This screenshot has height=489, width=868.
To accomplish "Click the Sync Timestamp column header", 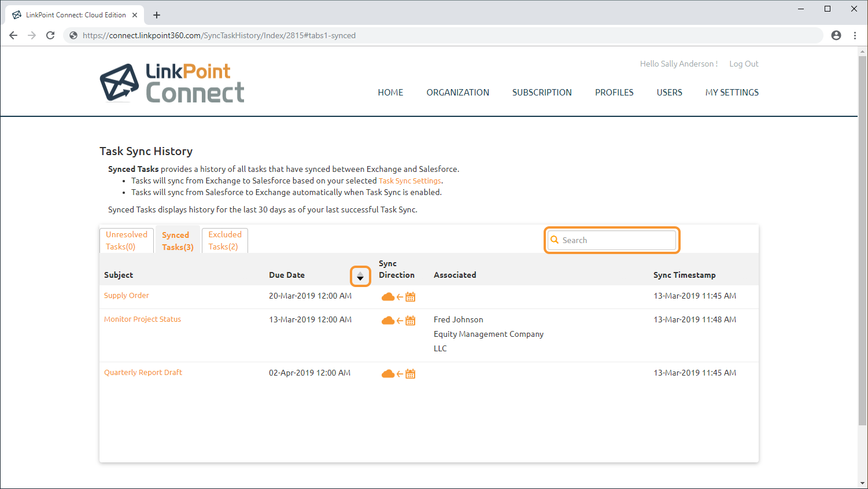I will (685, 275).
